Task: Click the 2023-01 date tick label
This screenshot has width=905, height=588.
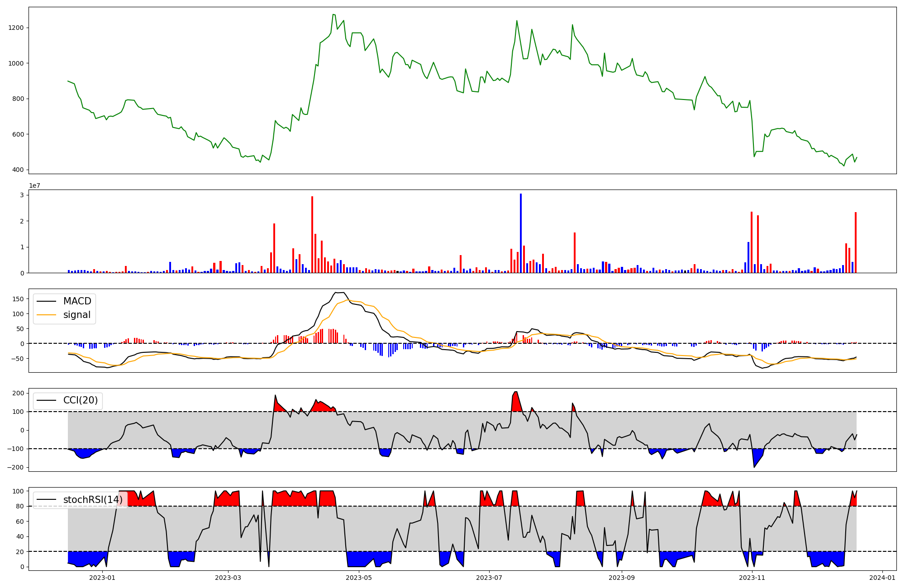Action: click(x=102, y=578)
